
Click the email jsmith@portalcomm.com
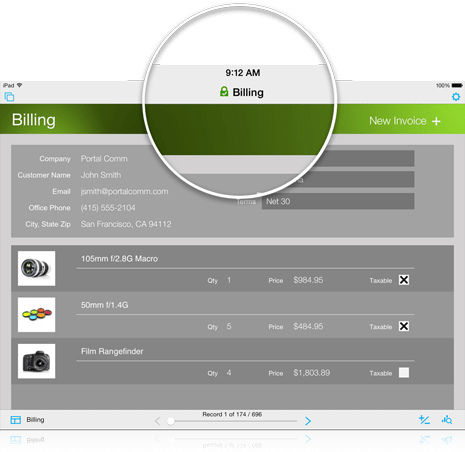tap(124, 191)
